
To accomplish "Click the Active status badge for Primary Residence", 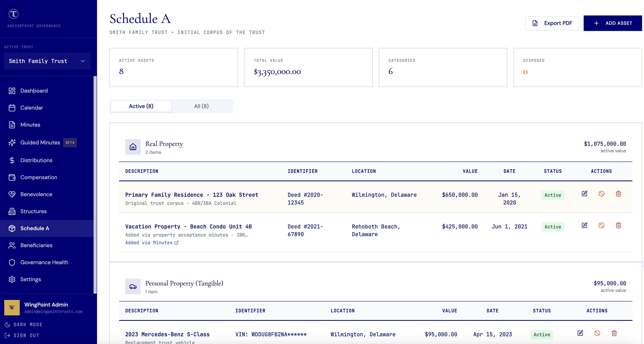I will click(x=553, y=195).
